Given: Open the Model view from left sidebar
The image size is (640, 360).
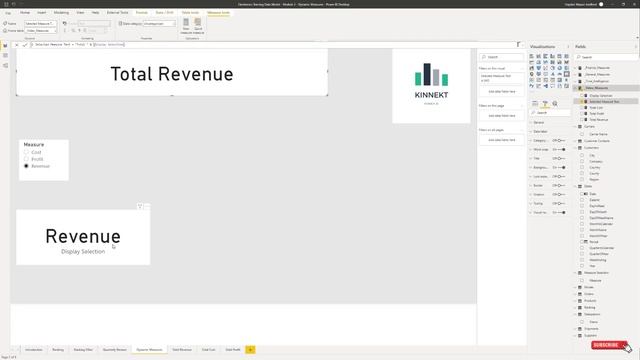Looking at the screenshot, I should click(5, 65).
